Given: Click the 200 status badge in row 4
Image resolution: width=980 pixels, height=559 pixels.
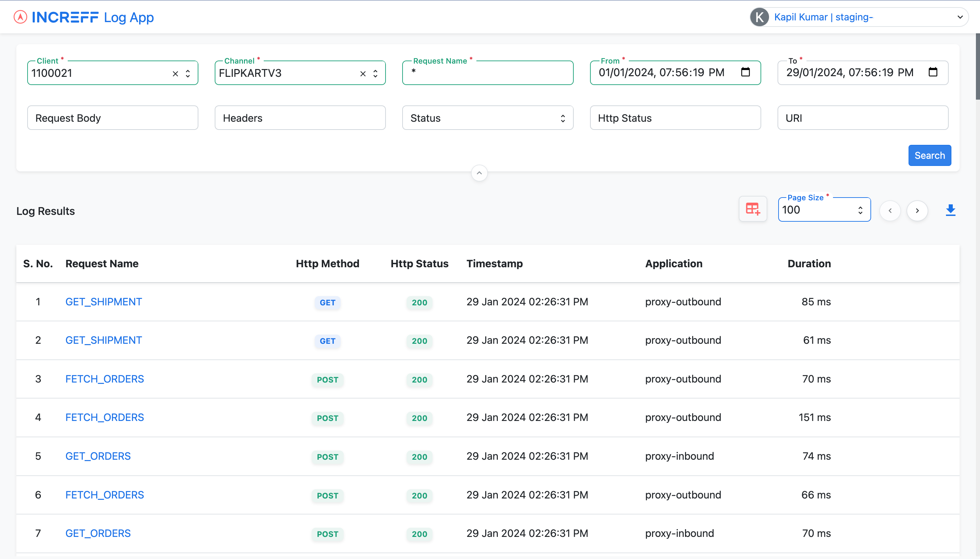Looking at the screenshot, I should point(419,418).
